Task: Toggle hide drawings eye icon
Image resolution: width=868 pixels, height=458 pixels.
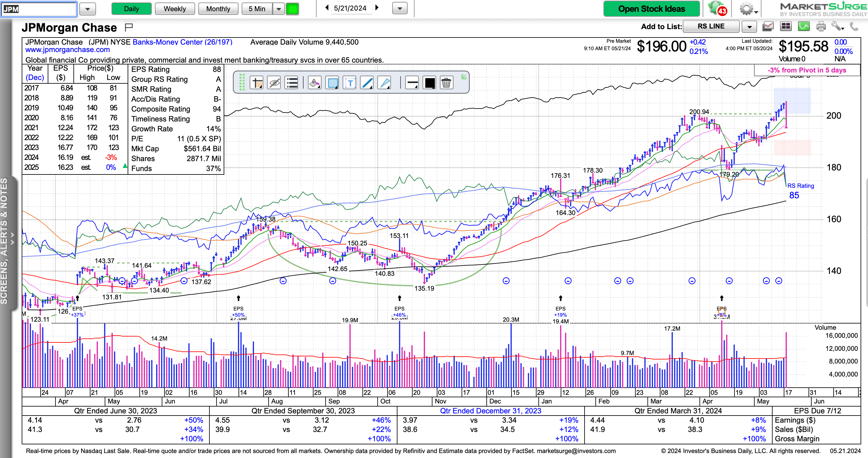Action: pyautogui.click(x=274, y=83)
